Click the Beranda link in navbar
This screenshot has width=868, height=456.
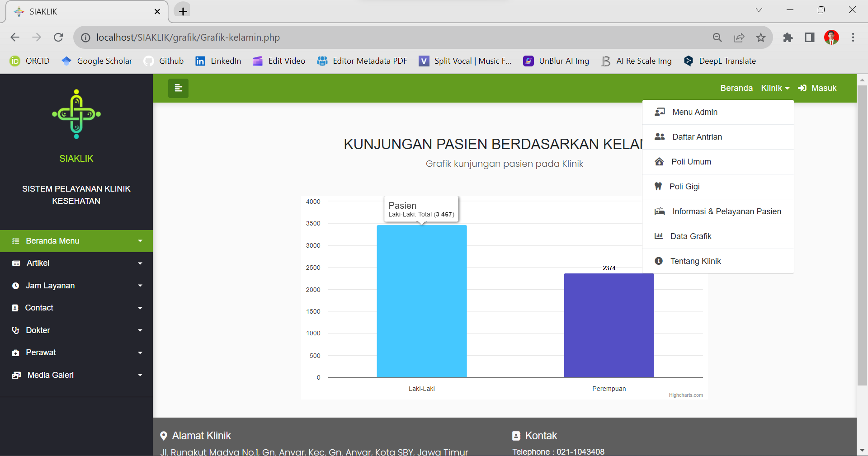(x=736, y=88)
